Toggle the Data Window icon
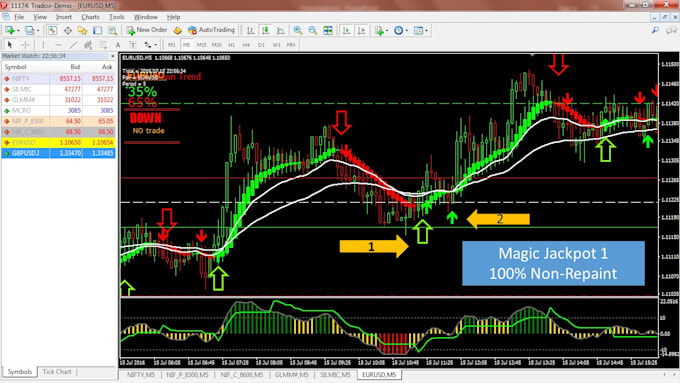680x383 pixels. 68,30
